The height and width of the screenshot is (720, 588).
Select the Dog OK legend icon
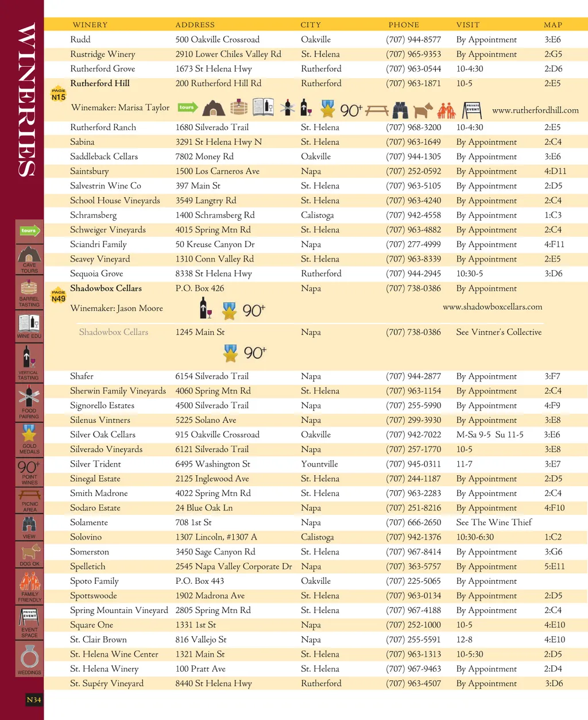pos(29,554)
